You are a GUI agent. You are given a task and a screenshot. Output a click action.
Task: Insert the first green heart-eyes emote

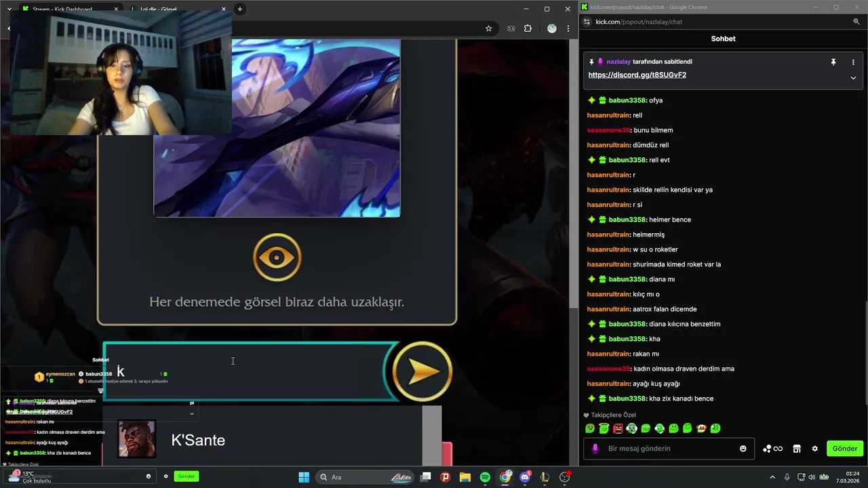590,428
